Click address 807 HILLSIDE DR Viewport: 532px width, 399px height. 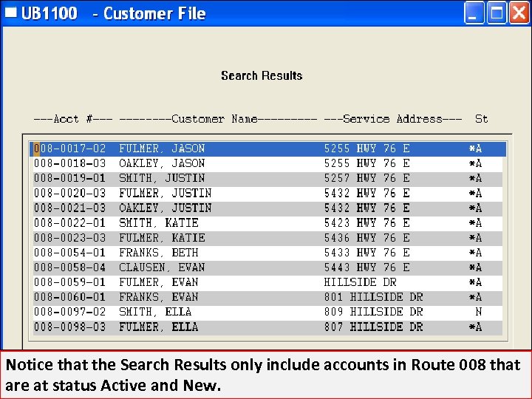pos(373,327)
